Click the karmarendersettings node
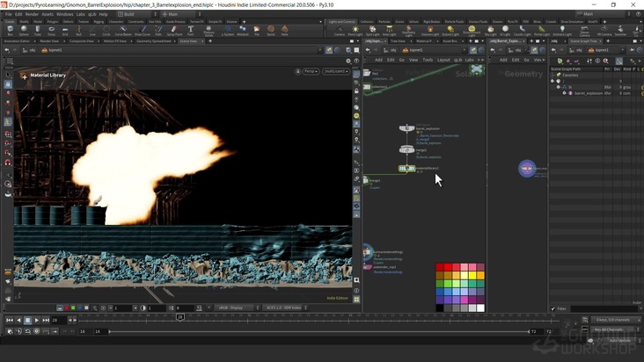644x362 pixels. pyautogui.click(x=368, y=252)
